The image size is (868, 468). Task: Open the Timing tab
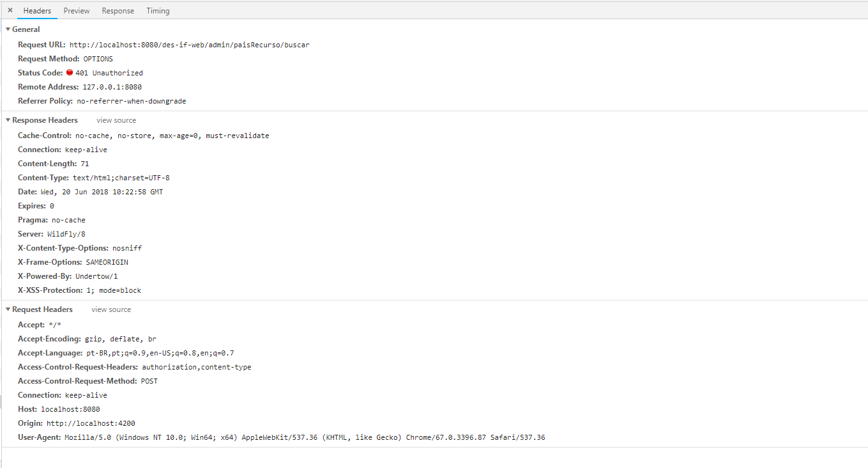158,11
